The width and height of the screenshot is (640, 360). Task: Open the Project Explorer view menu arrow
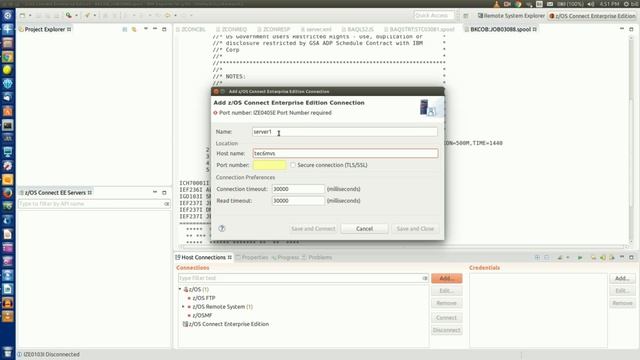click(x=146, y=29)
